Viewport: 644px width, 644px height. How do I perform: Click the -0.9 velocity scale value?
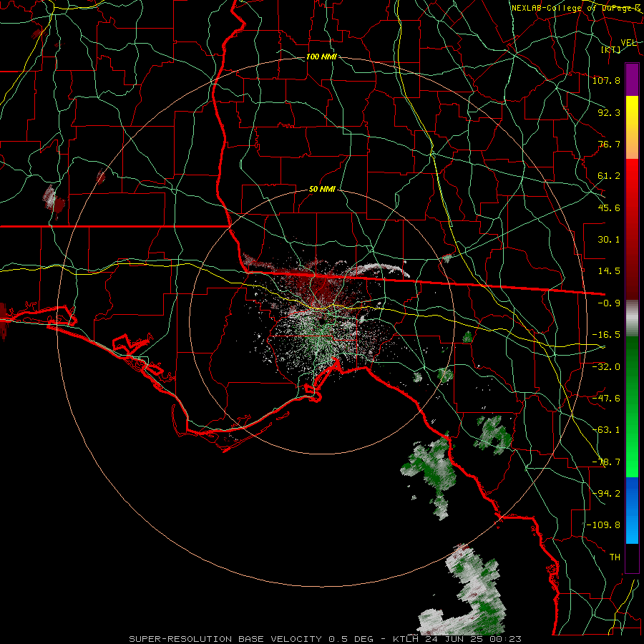[x=609, y=303]
